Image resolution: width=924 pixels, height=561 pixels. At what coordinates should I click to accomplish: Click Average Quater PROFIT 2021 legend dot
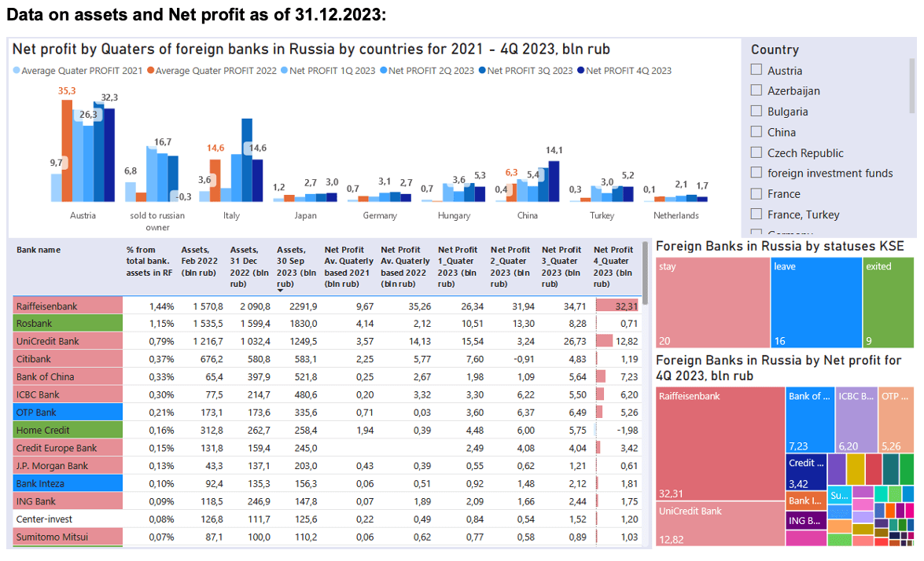pyautogui.click(x=17, y=71)
